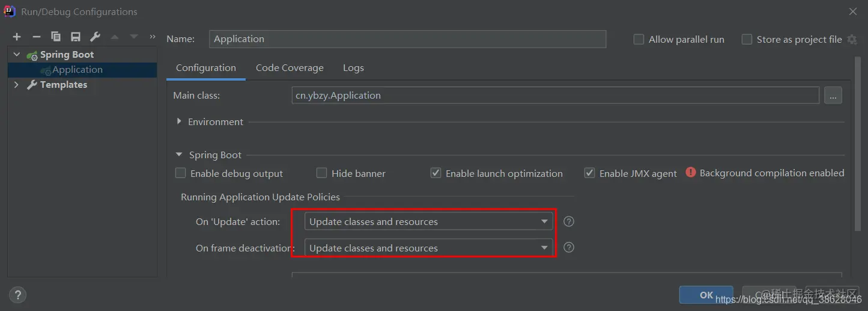
Task: Save configuration with the disk icon
Action: click(76, 37)
